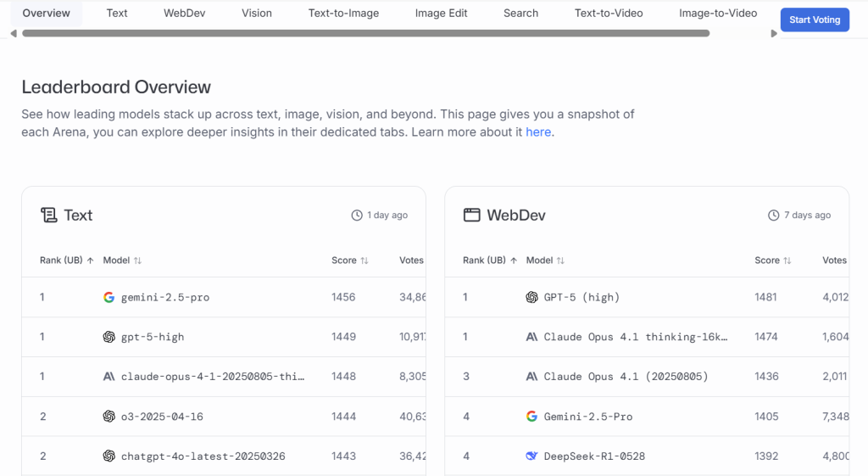Sort WebDev table by Rank (UB)
This screenshot has height=476, width=868.
[490, 260]
